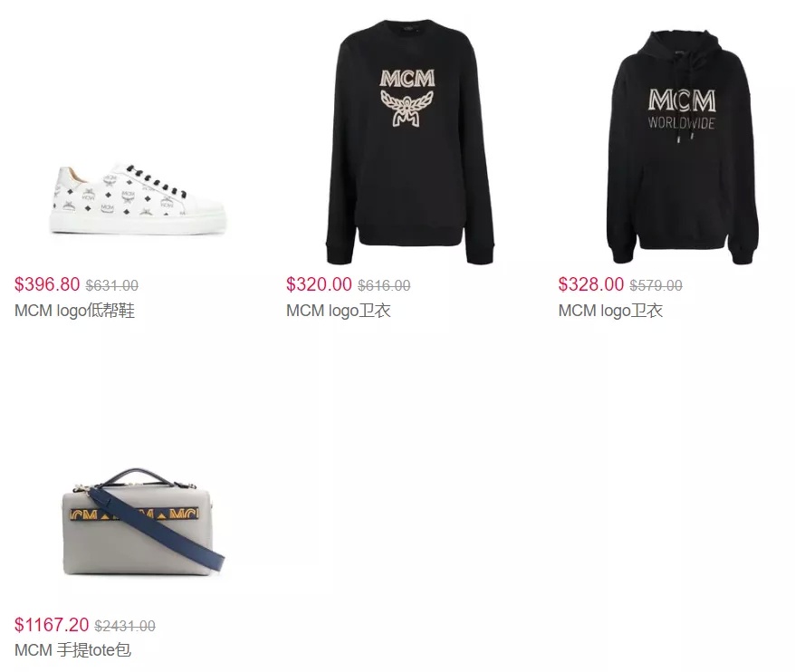Open the MCM logo卫衣 title under the hoodie
Image resolution: width=795 pixels, height=672 pixels.
point(610,311)
